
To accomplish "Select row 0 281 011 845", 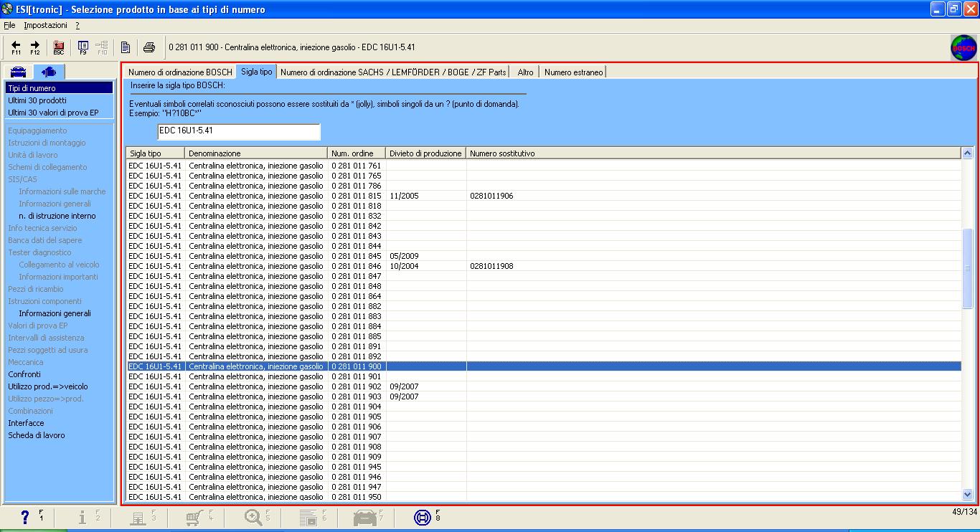I will [x=544, y=256].
